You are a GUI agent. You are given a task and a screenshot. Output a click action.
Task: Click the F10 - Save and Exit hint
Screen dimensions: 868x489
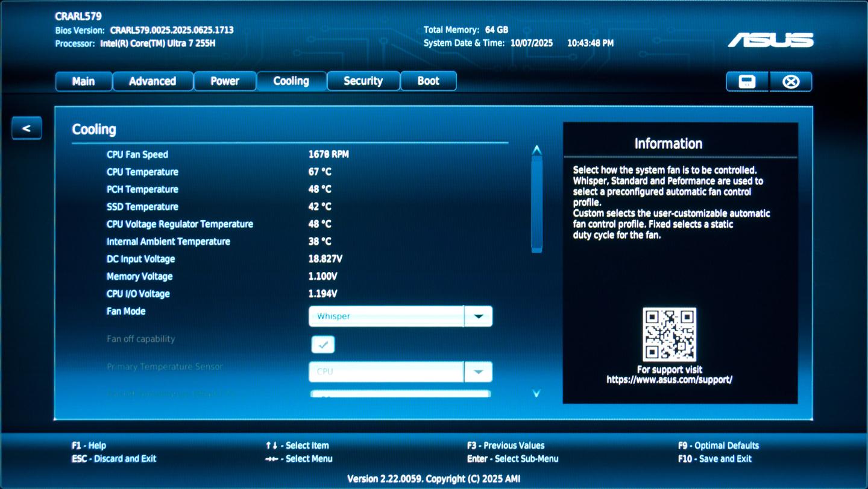[x=715, y=459]
